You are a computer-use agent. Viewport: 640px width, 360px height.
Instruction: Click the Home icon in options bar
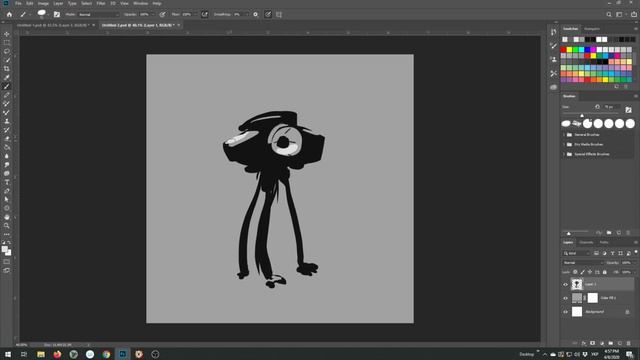9,14
